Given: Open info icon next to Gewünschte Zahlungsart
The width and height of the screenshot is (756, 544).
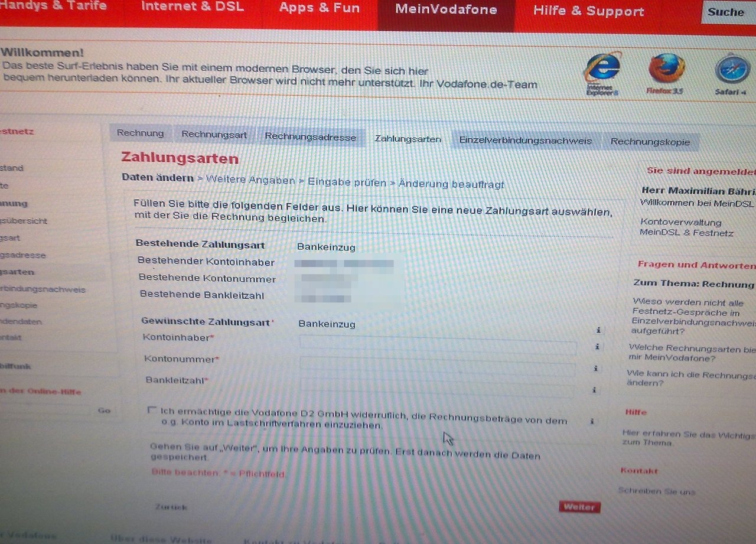Looking at the screenshot, I should click(x=598, y=330).
